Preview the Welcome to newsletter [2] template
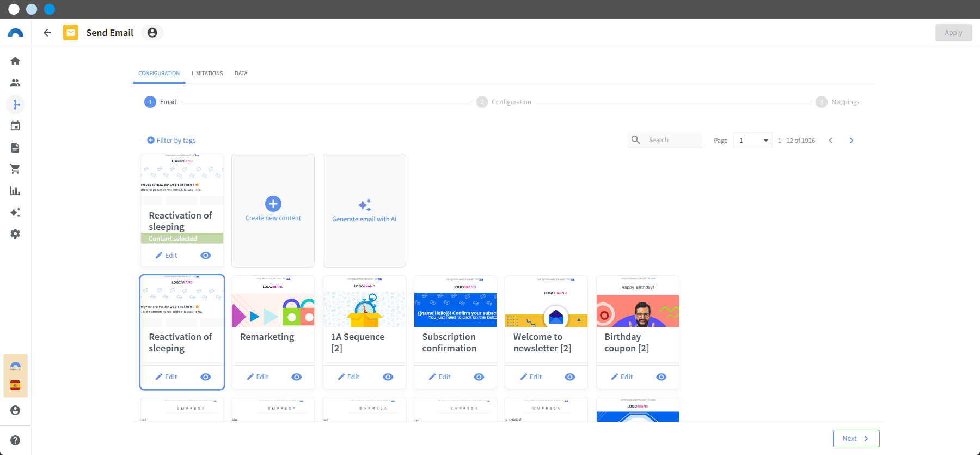980x455 pixels. [570, 377]
